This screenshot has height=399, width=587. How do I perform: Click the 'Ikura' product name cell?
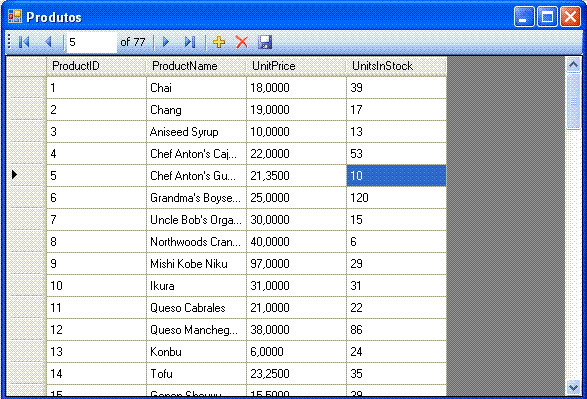[196, 286]
